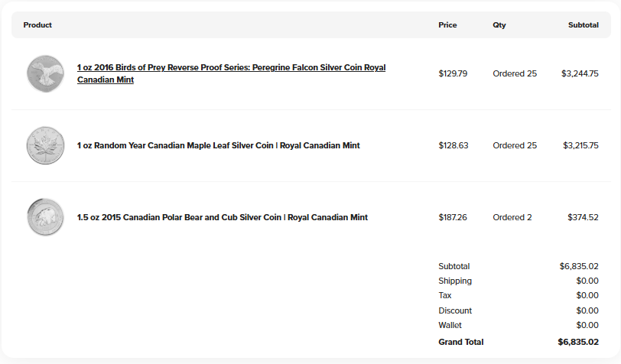621x364 pixels.
Task: Click the Grand Total label
Action: pyautogui.click(x=460, y=342)
